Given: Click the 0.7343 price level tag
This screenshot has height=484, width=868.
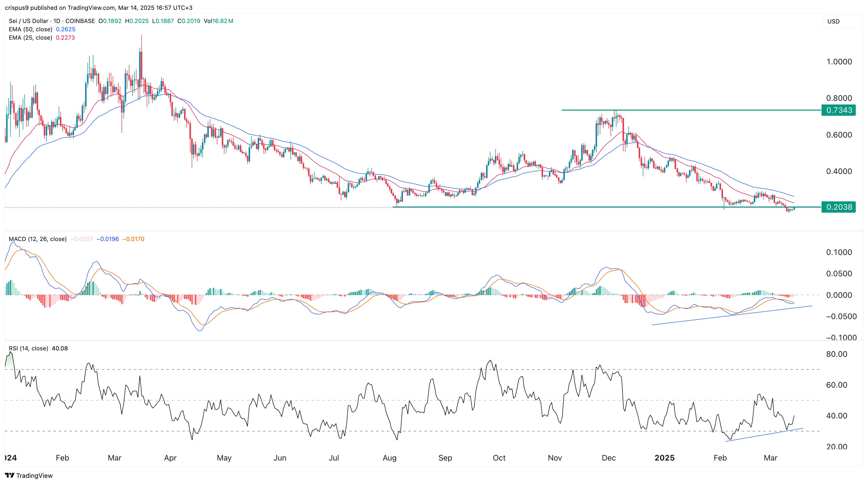Looking at the screenshot, I should (x=839, y=110).
